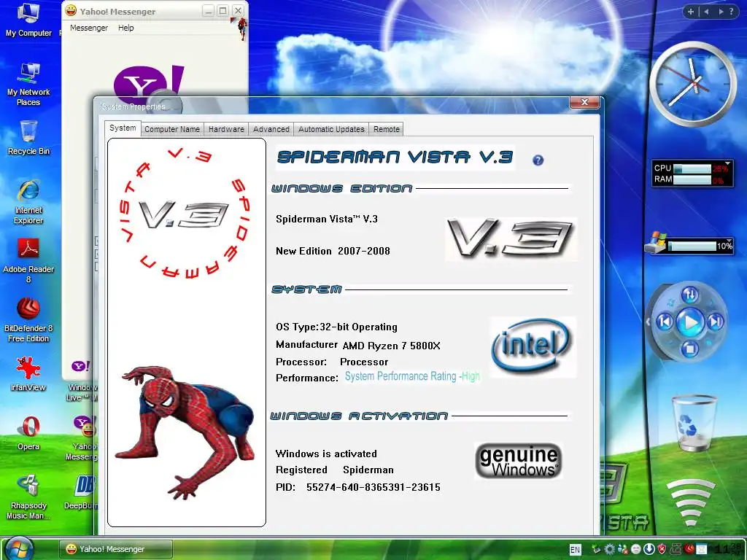The image size is (747, 560).
Task: Click the small Yahoo! logo in Messenger window
Action: pos(80,366)
